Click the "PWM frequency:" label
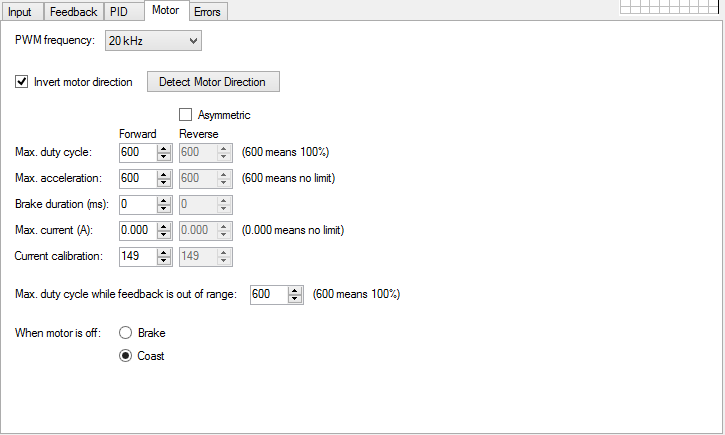This screenshot has width=725, height=435. (x=55, y=40)
